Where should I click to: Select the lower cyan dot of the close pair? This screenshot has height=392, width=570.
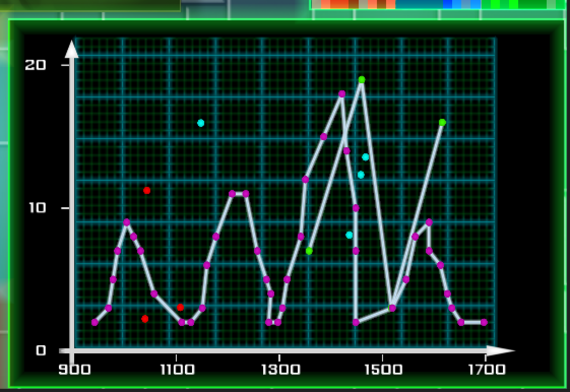coord(361,175)
